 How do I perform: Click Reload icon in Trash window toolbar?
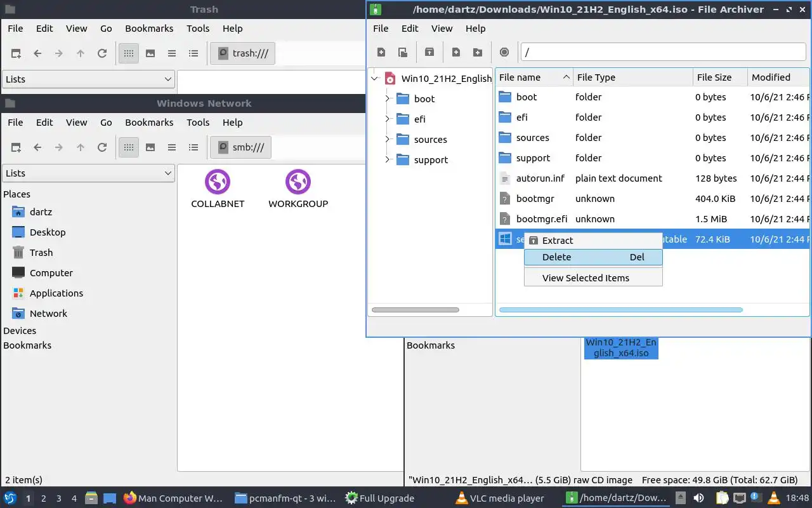point(102,53)
